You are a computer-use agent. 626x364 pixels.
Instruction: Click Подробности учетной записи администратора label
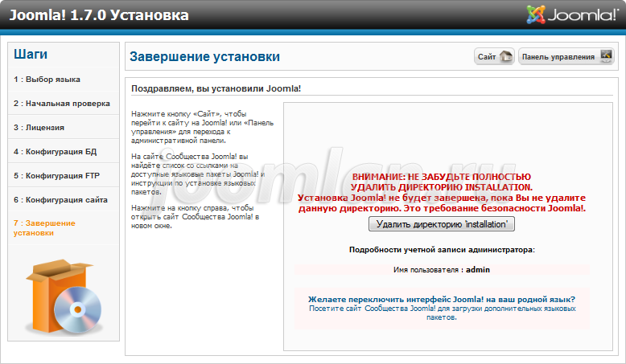point(442,250)
